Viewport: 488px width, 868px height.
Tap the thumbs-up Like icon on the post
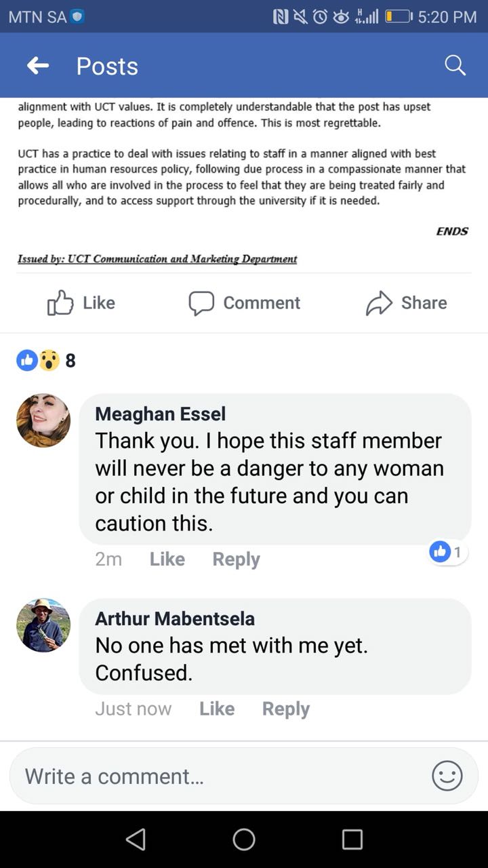[60, 303]
